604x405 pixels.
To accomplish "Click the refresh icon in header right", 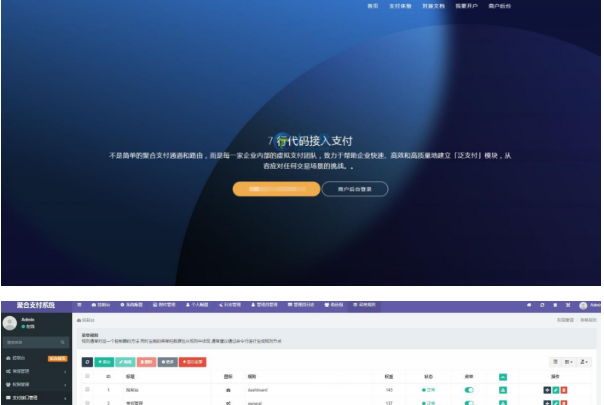I will 542,305.
